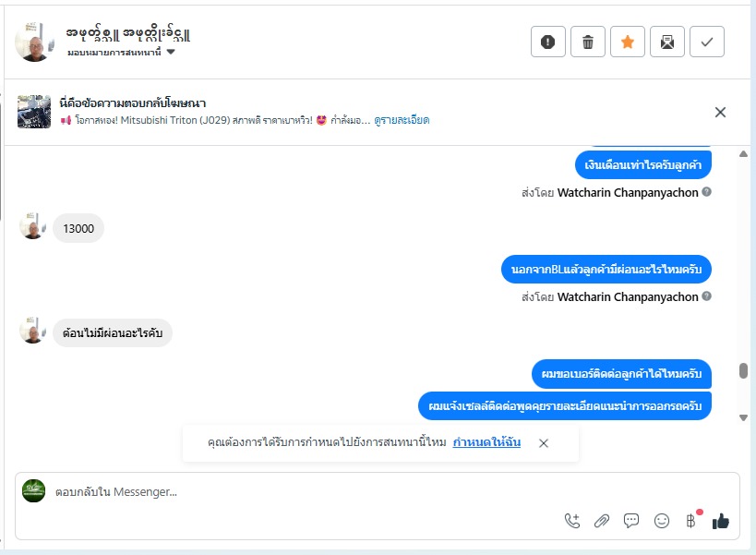Request a phone call icon
Image resolution: width=756 pixels, height=555 pixels.
(x=572, y=521)
